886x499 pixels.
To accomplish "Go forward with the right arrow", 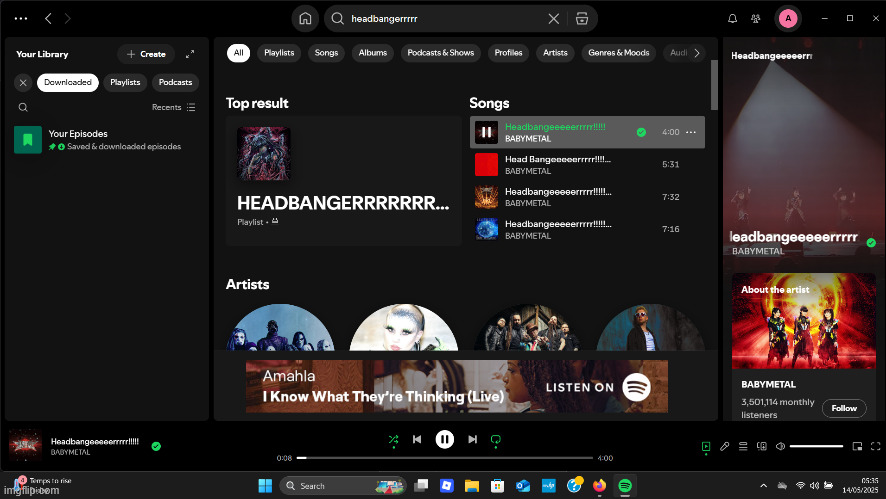I will point(67,19).
